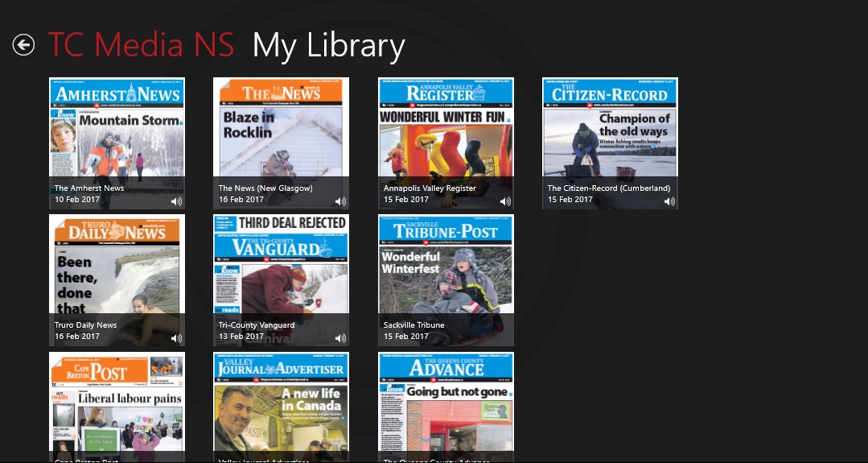868x463 pixels.
Task: Click the label 'Sackville Tribune'
Action: tap(414, 325)
